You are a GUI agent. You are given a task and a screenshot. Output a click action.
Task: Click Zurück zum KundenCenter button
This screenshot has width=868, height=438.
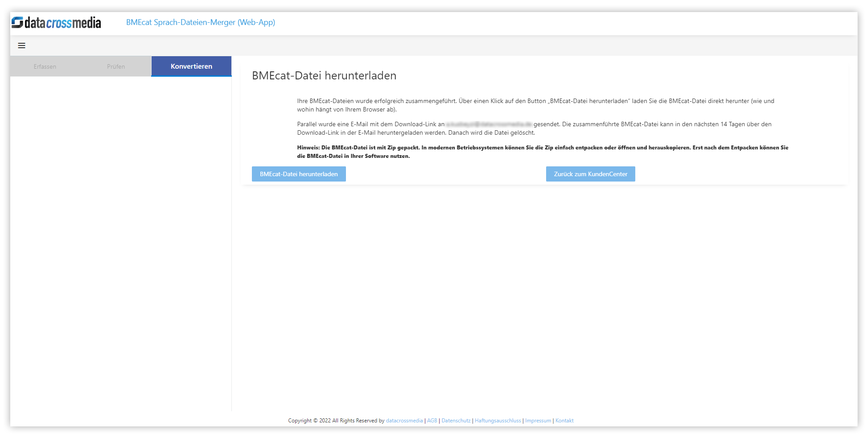click(x=590, y=174)
